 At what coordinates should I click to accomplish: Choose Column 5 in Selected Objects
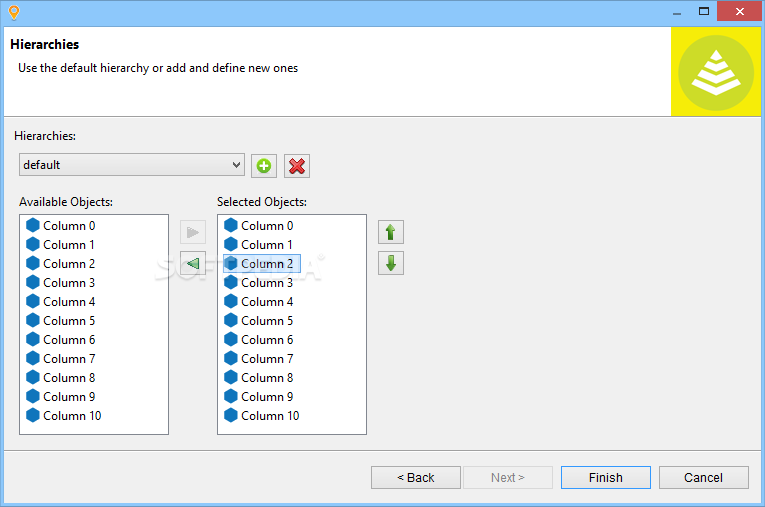259,321
